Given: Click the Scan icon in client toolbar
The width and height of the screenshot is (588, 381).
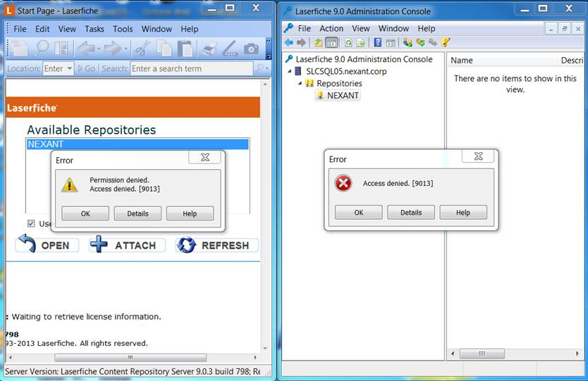Looking at the screenshot, I should pos(230,49).
